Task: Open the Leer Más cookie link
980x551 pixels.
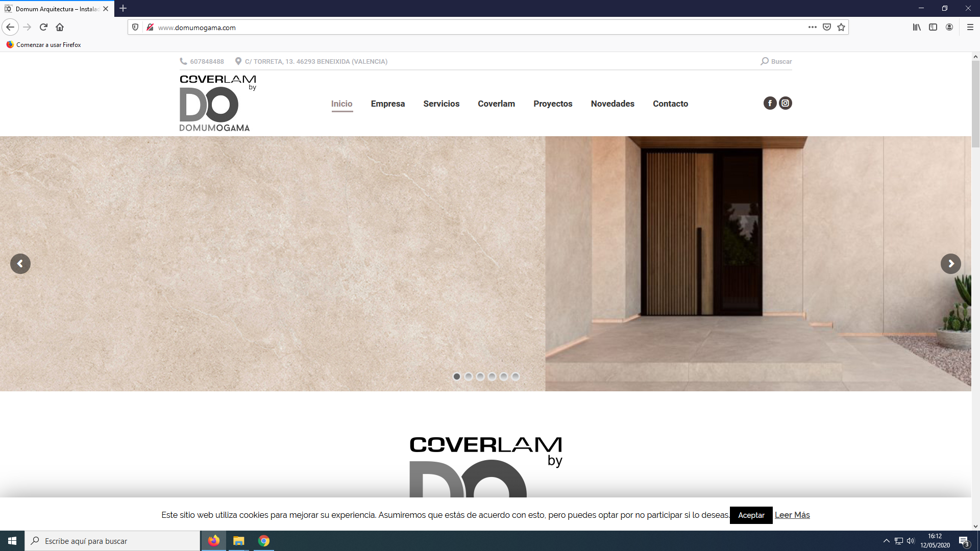Action: click(792, 515)
